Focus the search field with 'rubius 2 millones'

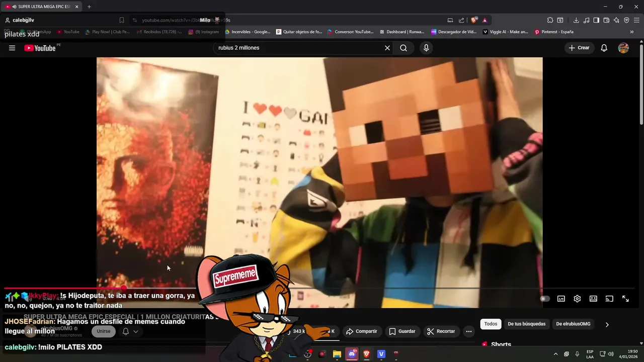click(297, 48)
